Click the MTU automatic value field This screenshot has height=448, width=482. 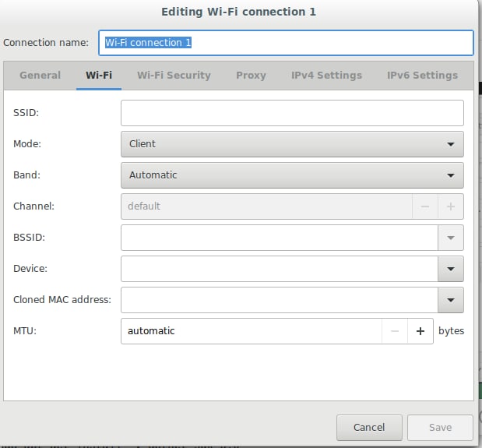(x=252, y=331)
